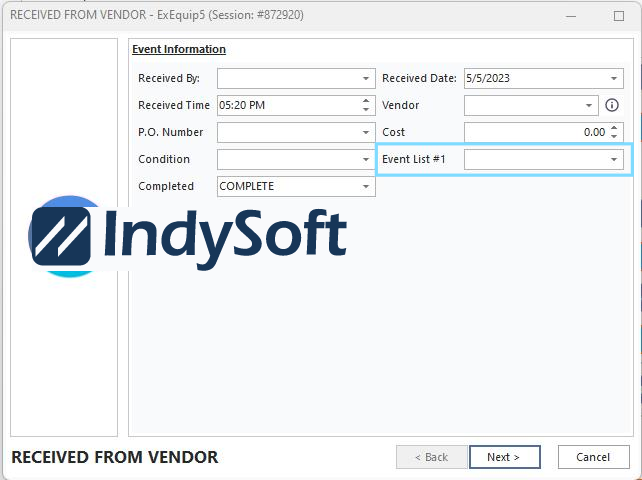The image size is (642, 480).
Task: Open the Event List #1 dropdown
Action: click(x=614, y=159)
